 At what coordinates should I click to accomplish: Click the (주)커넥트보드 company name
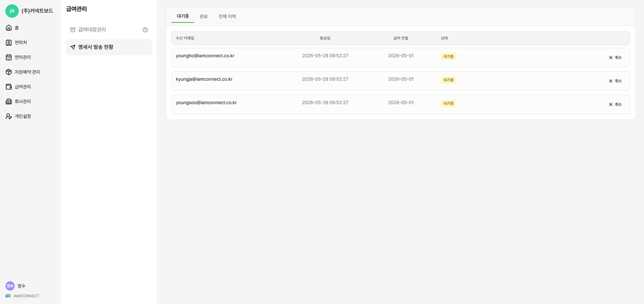(37, 11)
